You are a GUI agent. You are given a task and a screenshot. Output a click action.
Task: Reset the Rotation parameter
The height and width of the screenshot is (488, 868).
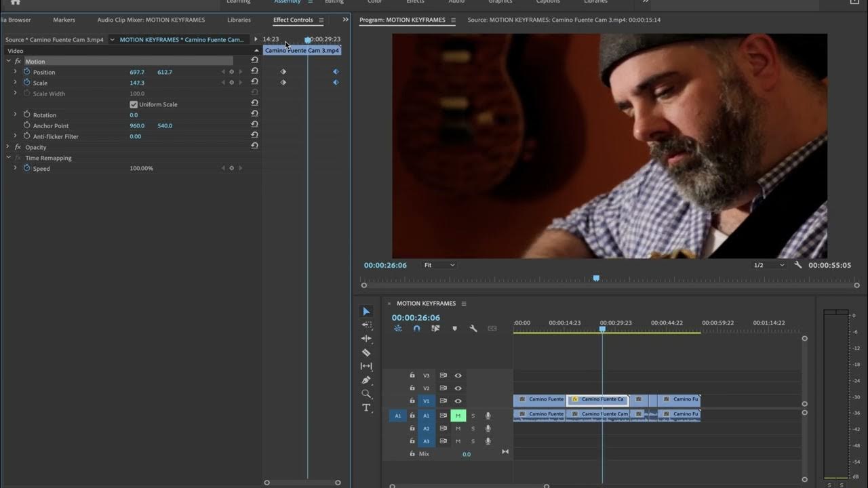point(254,115)
